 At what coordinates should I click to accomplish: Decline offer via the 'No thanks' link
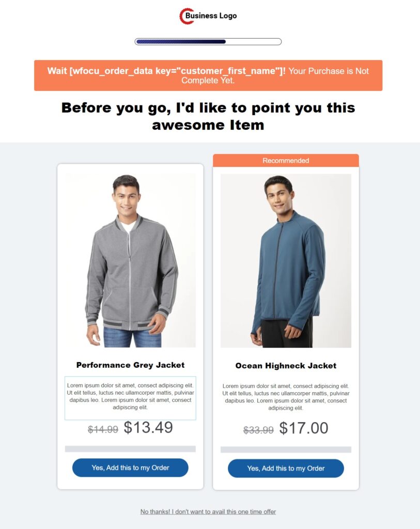[208, 512]
